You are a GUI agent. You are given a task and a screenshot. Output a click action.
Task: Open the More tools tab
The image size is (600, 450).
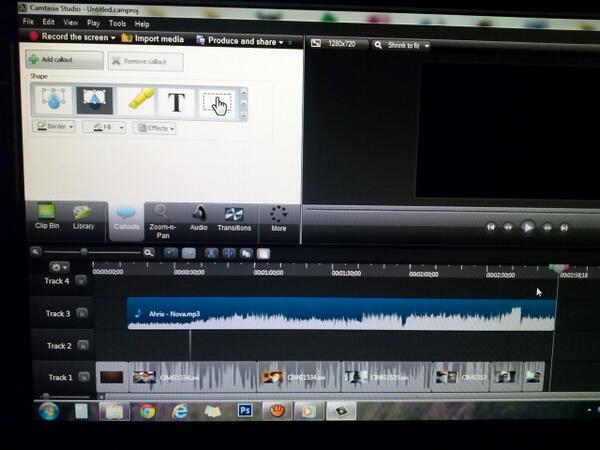click(279, 219)
